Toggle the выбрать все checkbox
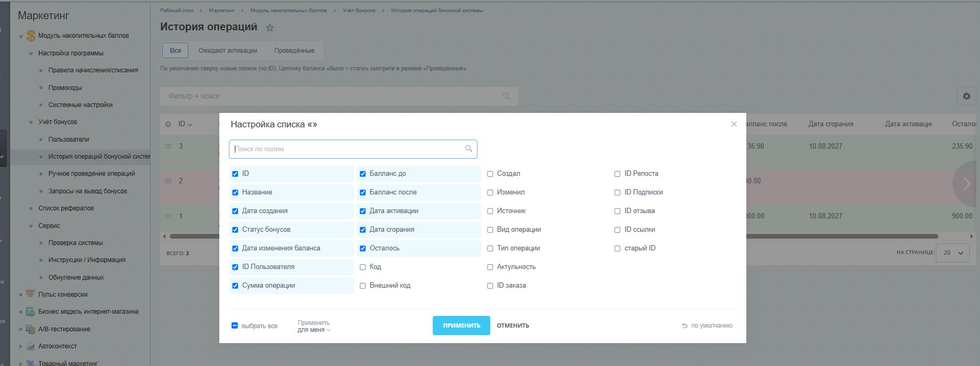Screen dimensions: 980x366 235,326
